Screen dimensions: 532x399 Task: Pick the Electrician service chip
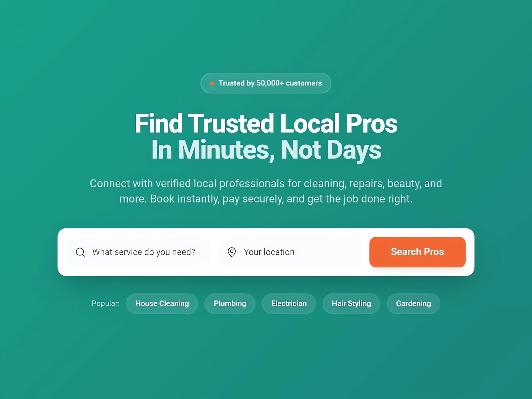(x=289, y=304)
